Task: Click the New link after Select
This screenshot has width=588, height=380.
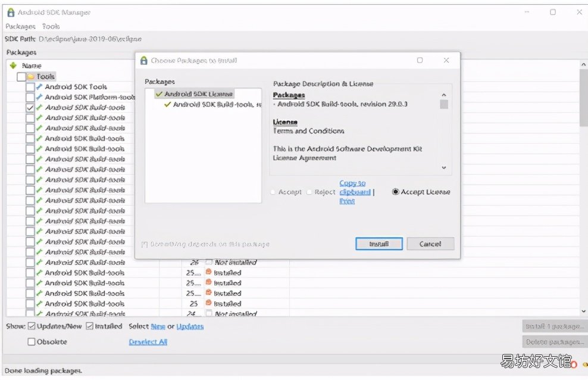Action: tap(158, 326)
